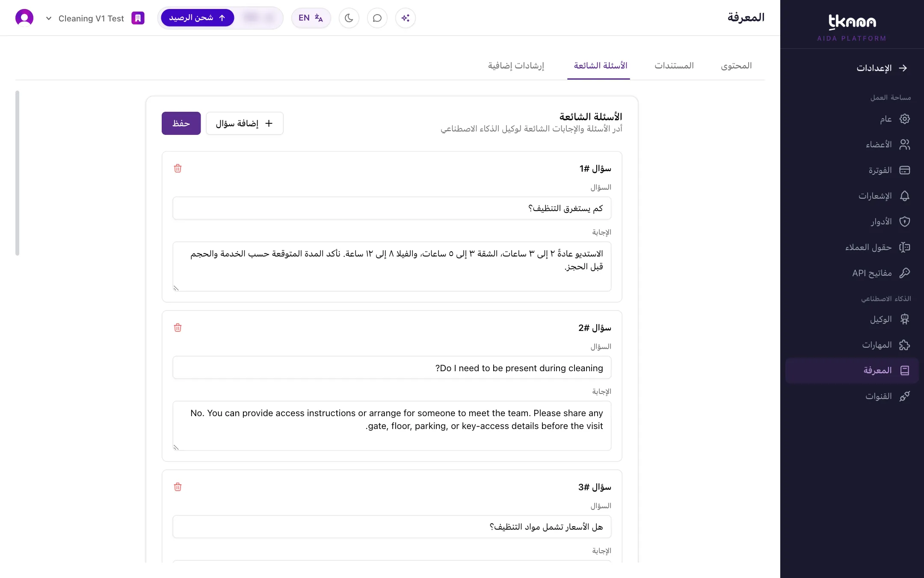Open the الأعضاء members page
The height and width of the screenshot is (578, 924).
click(x=852, y=144)
